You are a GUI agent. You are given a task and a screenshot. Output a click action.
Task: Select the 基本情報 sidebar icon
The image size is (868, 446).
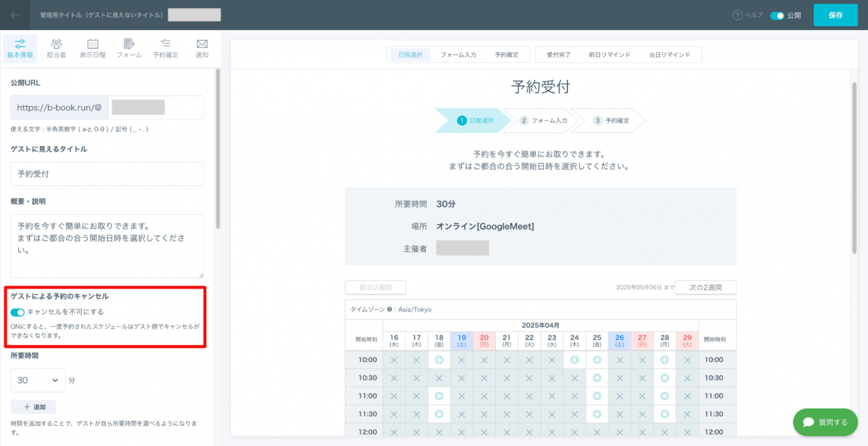(20, 48)
